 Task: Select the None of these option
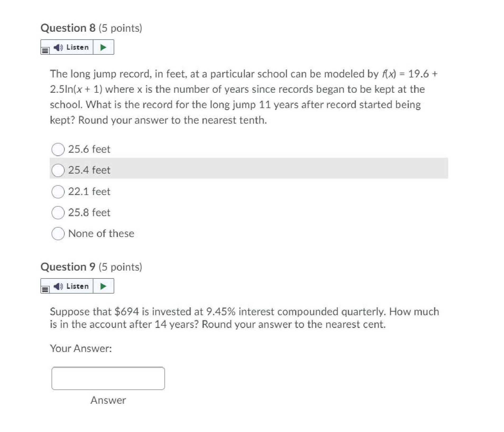point(58,234)
